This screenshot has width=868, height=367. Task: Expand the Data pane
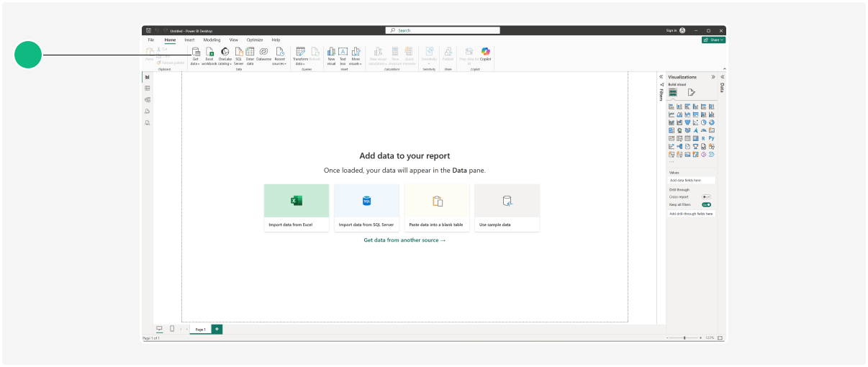(722, 77)
